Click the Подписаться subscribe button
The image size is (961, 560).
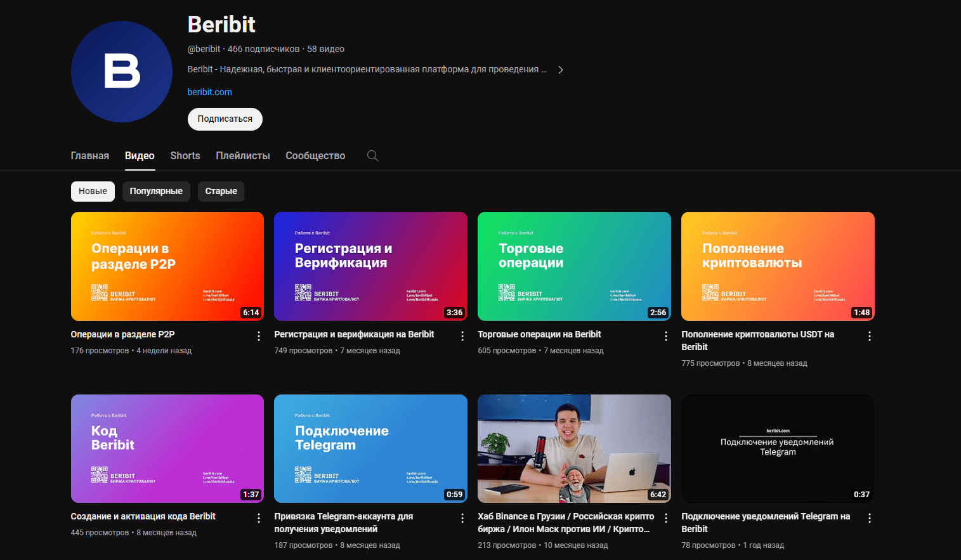(225, 119)
